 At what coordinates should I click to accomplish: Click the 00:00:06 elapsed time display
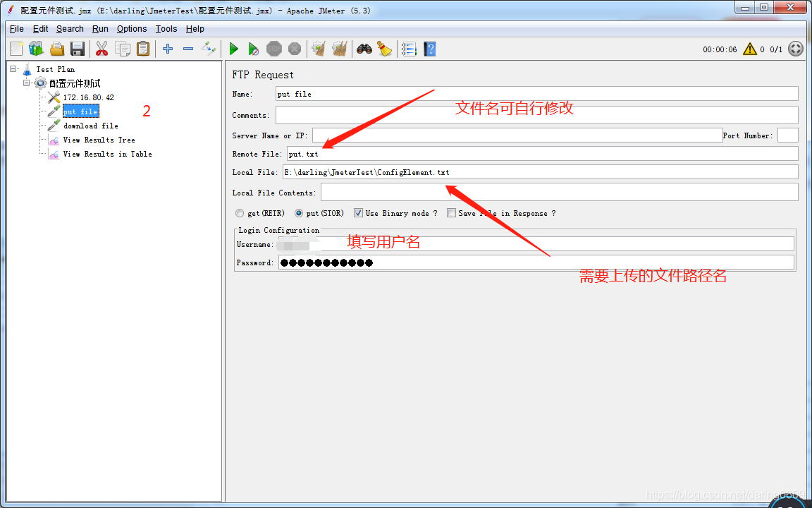point(719,49)
